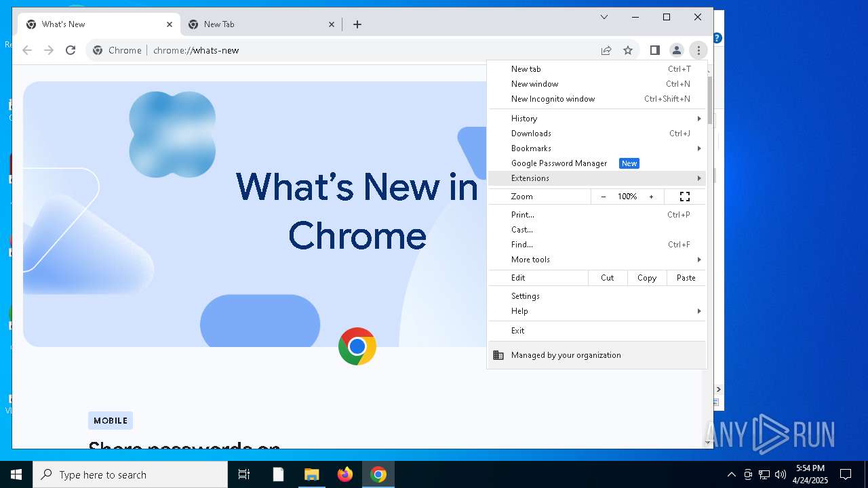Image resolution: width=868 pixels, height=488 pixels.
Task: Open the tab search chevron
Action: coord(604,17)
